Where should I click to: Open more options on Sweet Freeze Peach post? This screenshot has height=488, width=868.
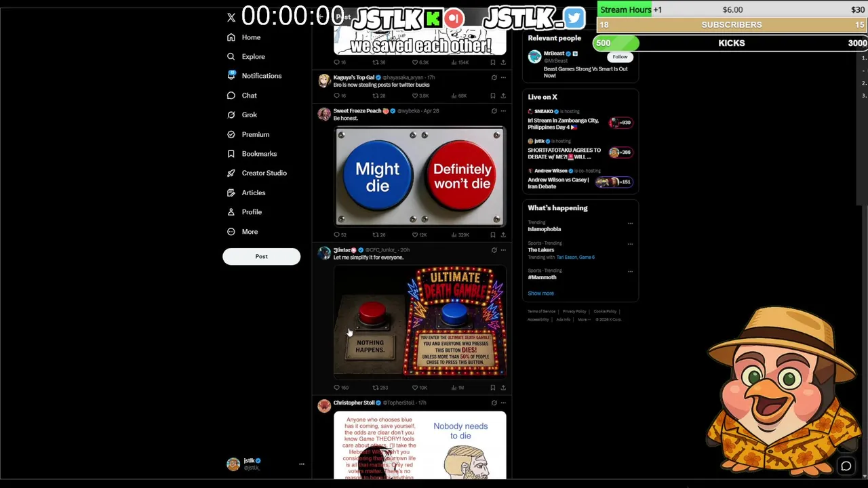tap(503, 111)
